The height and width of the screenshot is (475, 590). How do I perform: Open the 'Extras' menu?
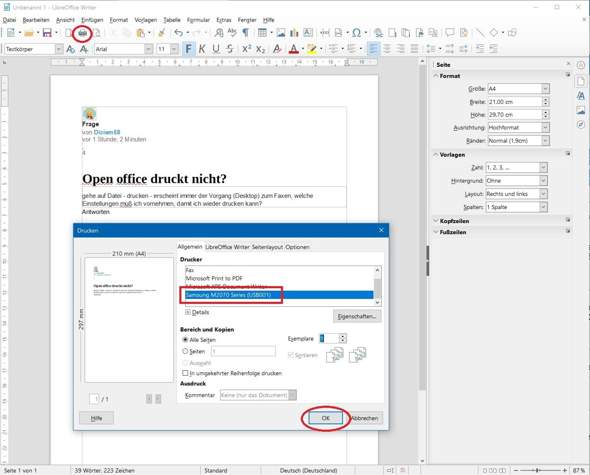(x=224, y=20)
